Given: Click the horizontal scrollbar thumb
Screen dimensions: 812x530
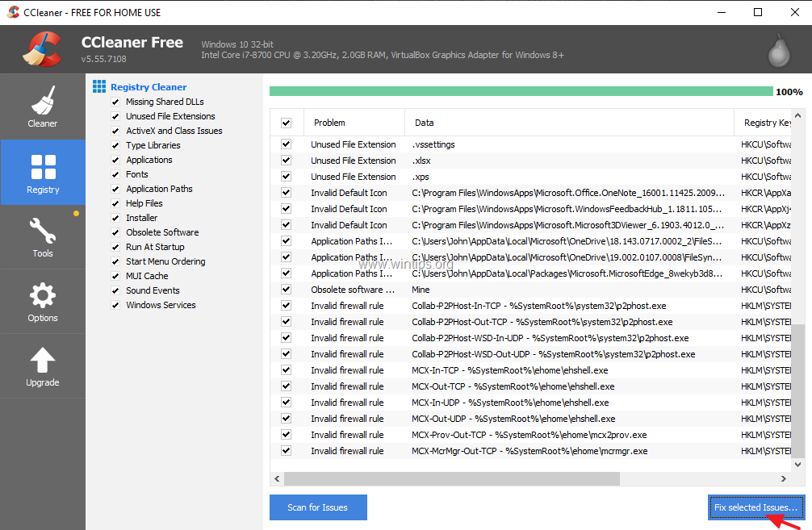Looking at the screenshot, I should pos(451,478).
